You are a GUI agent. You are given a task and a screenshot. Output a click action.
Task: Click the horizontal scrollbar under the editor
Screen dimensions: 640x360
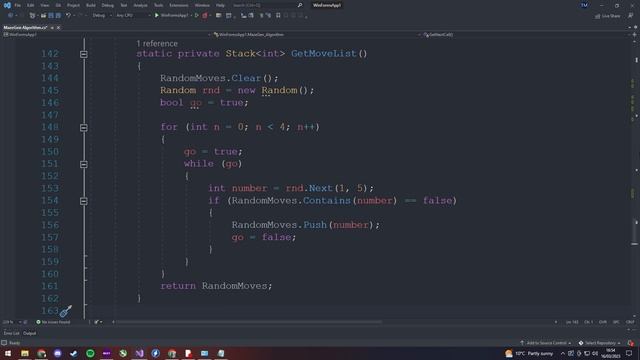[249, 322]
